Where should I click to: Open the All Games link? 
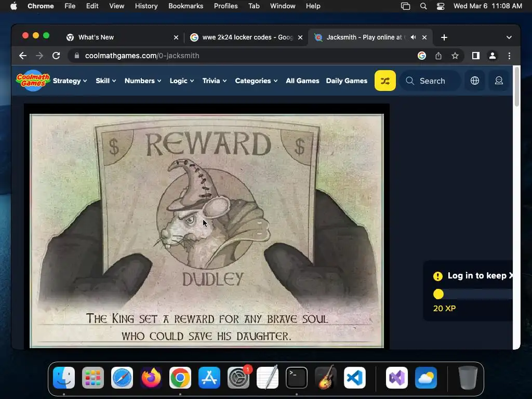pyautogui.click(x=302, y=81)
